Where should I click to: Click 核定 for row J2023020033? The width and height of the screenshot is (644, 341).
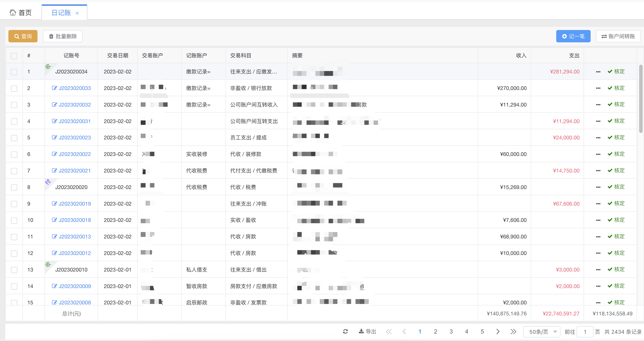click(616, 88)
